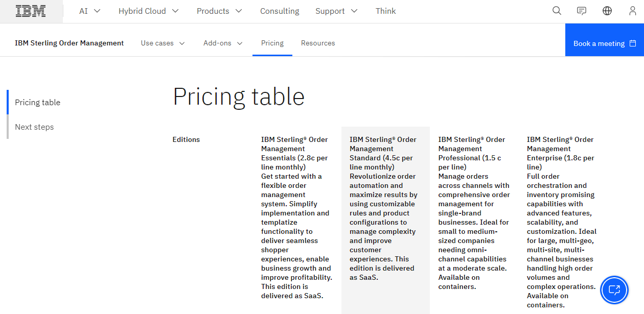Expand the Hybrid Cloud menu
The width and height of the screenshot is (644, 314).
pos(149,11)
